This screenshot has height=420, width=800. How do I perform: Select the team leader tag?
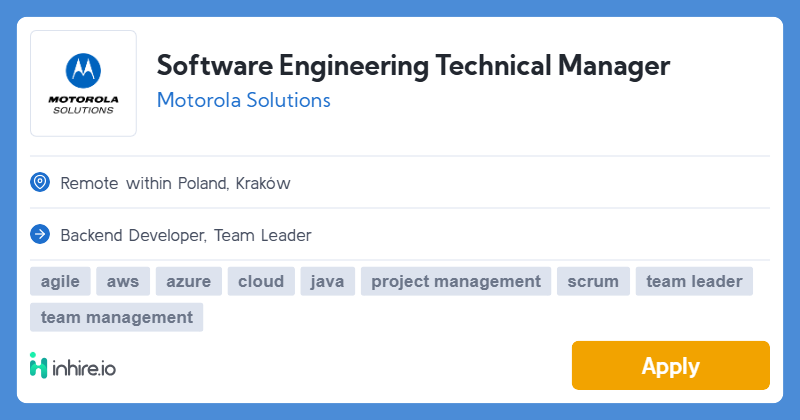(694, 281)
